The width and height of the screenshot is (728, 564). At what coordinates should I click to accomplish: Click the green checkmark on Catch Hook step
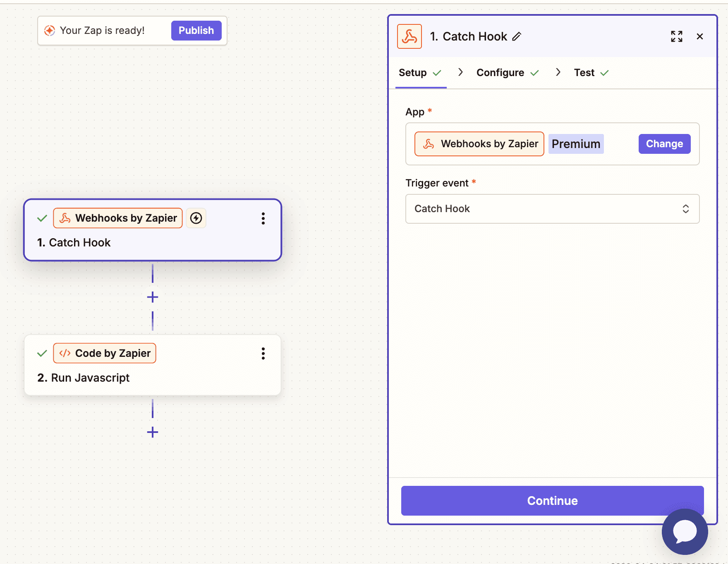click(42, 218)
